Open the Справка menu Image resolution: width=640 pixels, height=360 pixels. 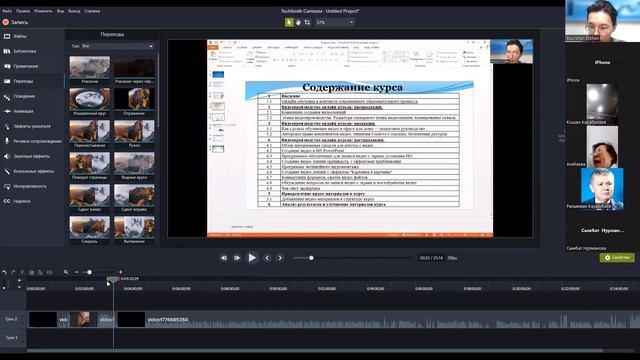92,11
